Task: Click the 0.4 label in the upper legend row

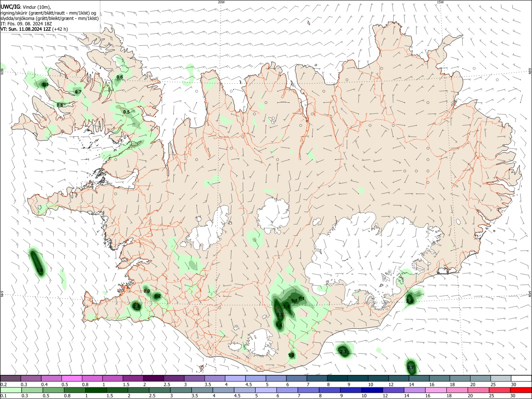Action: (44, 384)
